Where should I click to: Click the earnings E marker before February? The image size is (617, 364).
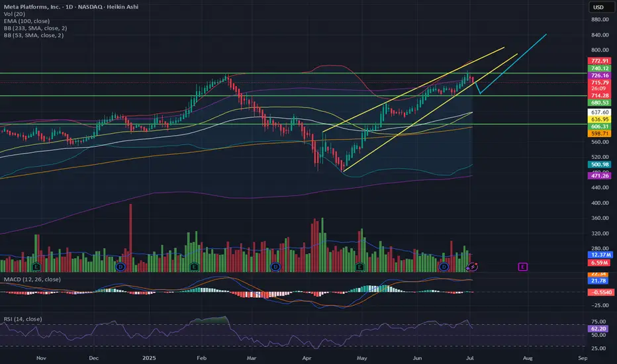[x=194, y=267]
